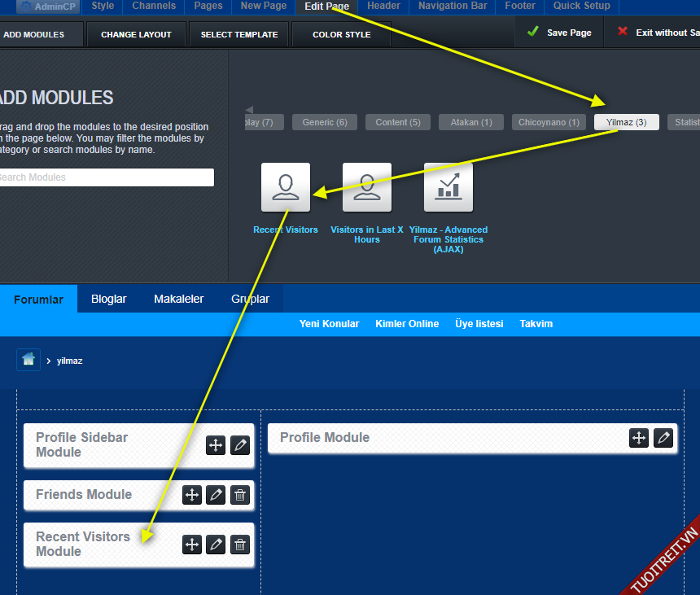This screenshot has height=595, width=700.
Task: Click the move handle on Recent Visitors Module
Action: 192,545
